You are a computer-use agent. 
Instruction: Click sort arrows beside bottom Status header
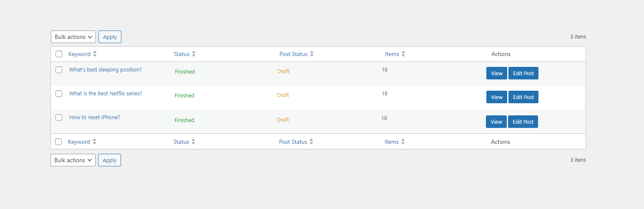click(x=193, y=142)
